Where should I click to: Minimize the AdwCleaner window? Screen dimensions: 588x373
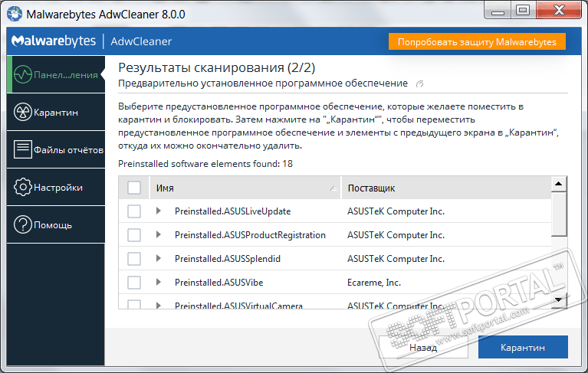pyautogui.click(x=498, y=10)
